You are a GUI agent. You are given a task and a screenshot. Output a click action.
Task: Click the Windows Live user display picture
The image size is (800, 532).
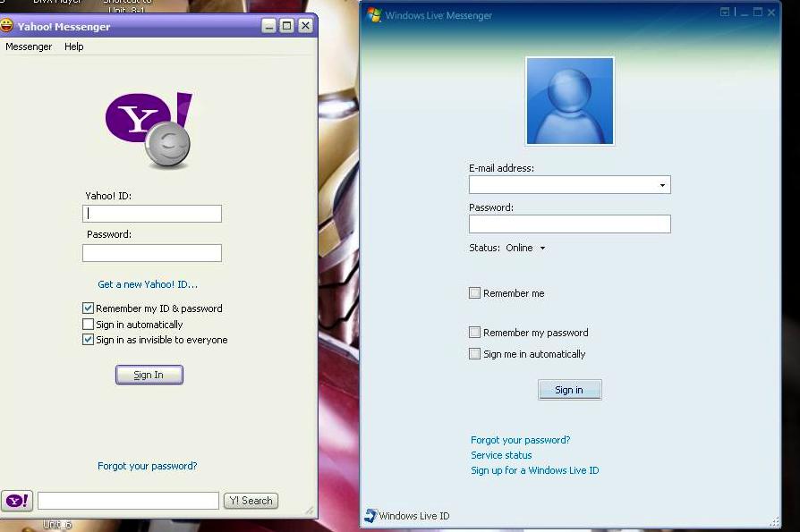coord(570,101)
